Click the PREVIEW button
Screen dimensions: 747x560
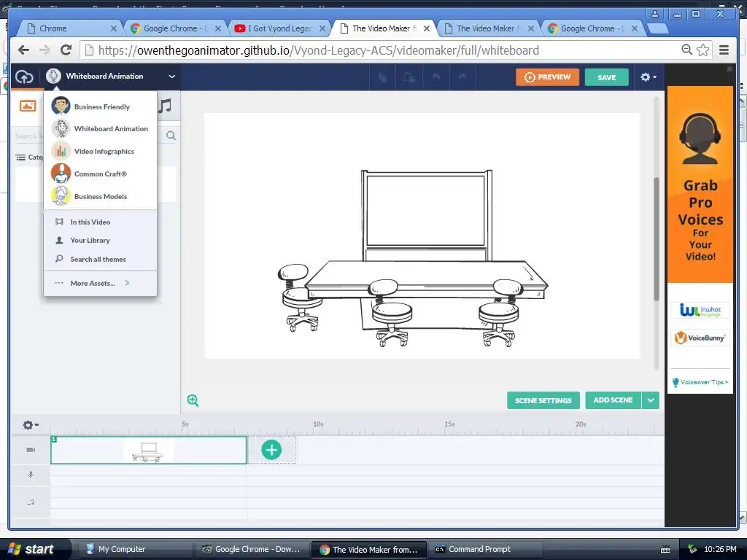point(547,77)
